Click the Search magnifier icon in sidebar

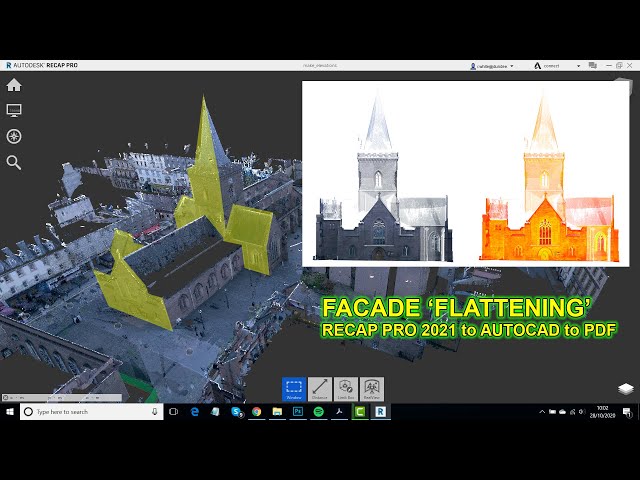pos(14,162)
